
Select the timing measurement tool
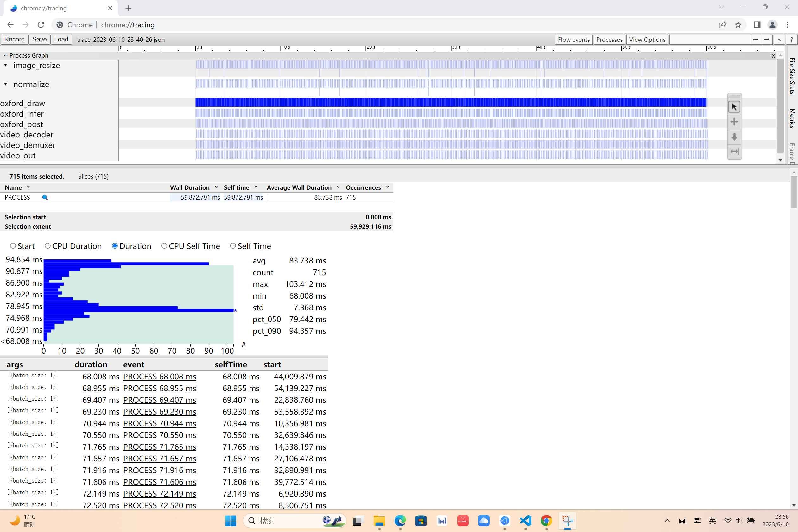[734, 151]
